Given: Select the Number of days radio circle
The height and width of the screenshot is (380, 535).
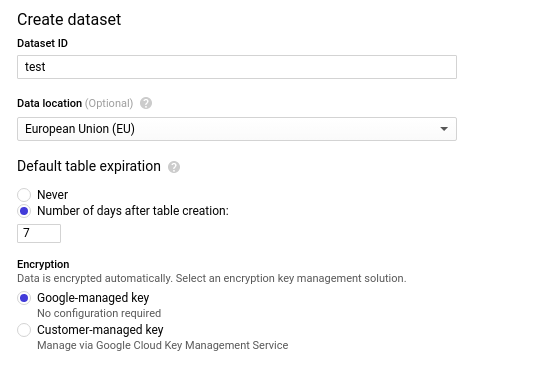Looking at the screenshot, I should (x=24, y=211).
